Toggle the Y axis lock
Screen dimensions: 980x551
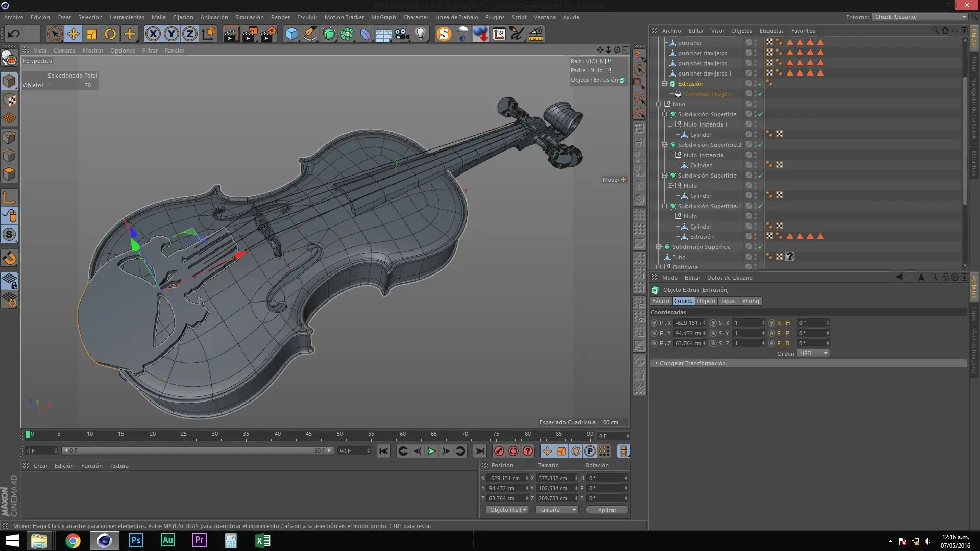tap(171, 34)
